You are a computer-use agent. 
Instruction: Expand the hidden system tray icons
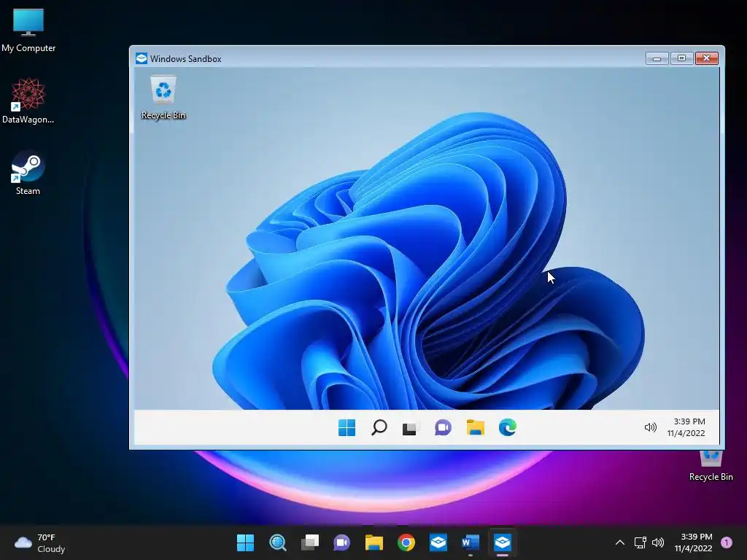pos(620,542)
